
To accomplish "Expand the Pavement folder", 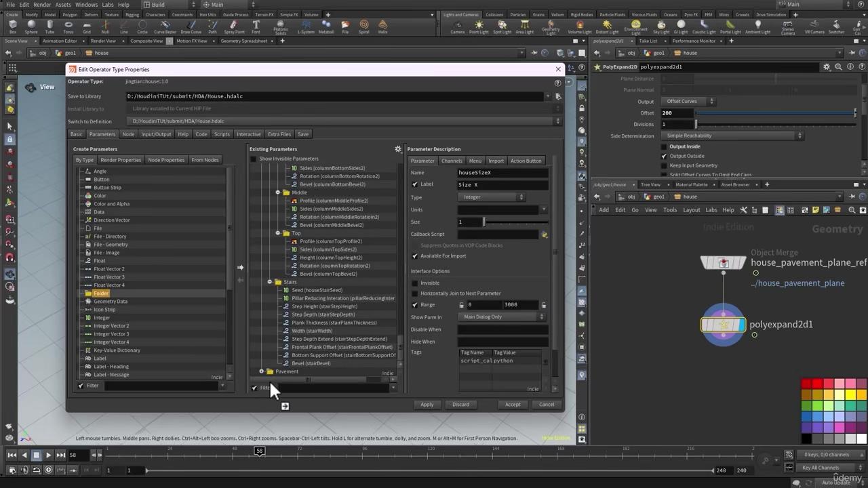I will pos(262,371).
